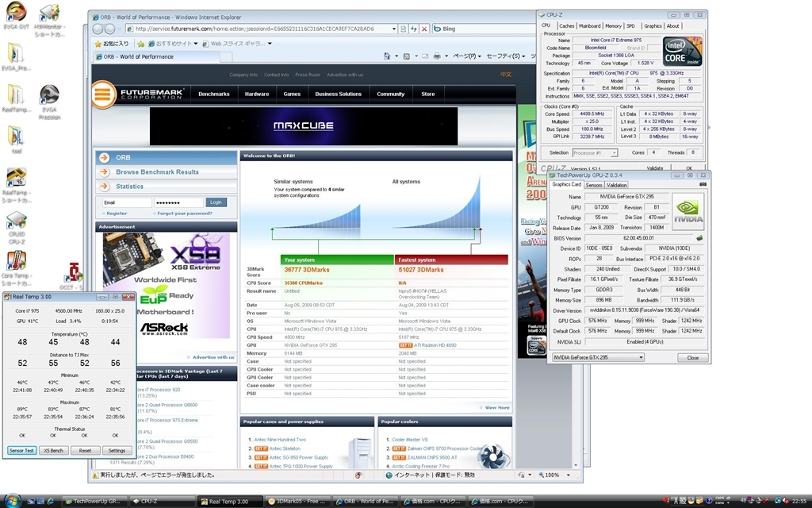Click the XS Bench button in Real Temp
Viewport: 812px width, 508px height.
click(53, 451)
